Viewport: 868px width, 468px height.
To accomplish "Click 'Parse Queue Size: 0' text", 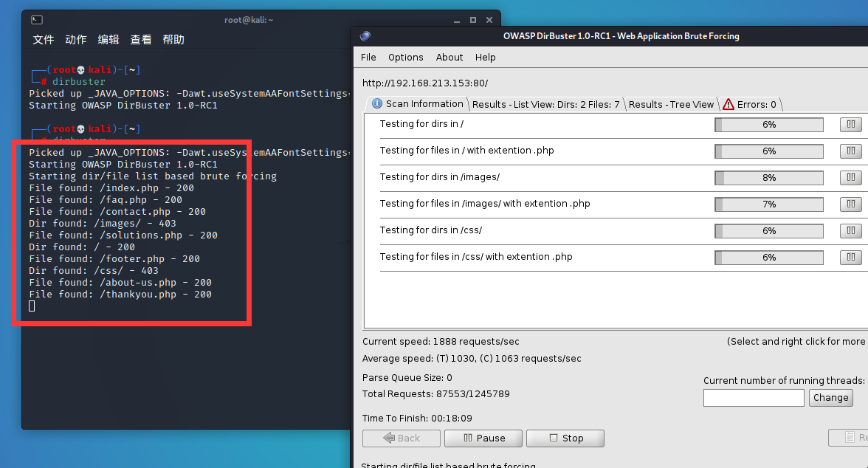I will click(x=407, y=378).
